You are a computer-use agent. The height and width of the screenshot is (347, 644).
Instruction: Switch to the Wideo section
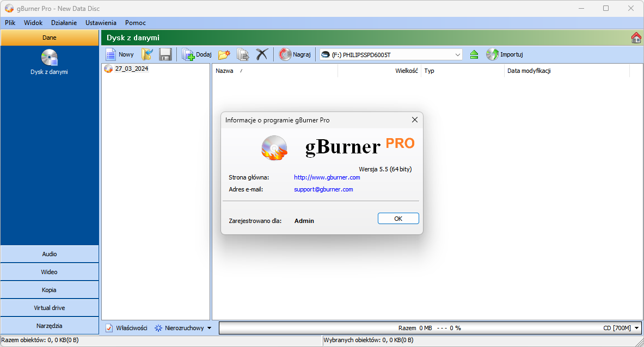(x=50, y=272)
